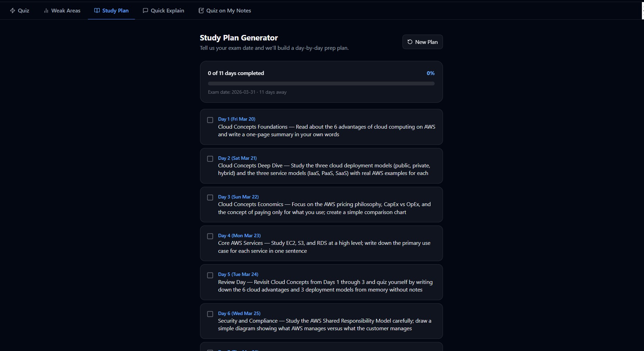The image size is (644, 351).
Task: Tick the Day 3 Cloud Concepts Economics checkbox
Action: click(x=210, y=197)
